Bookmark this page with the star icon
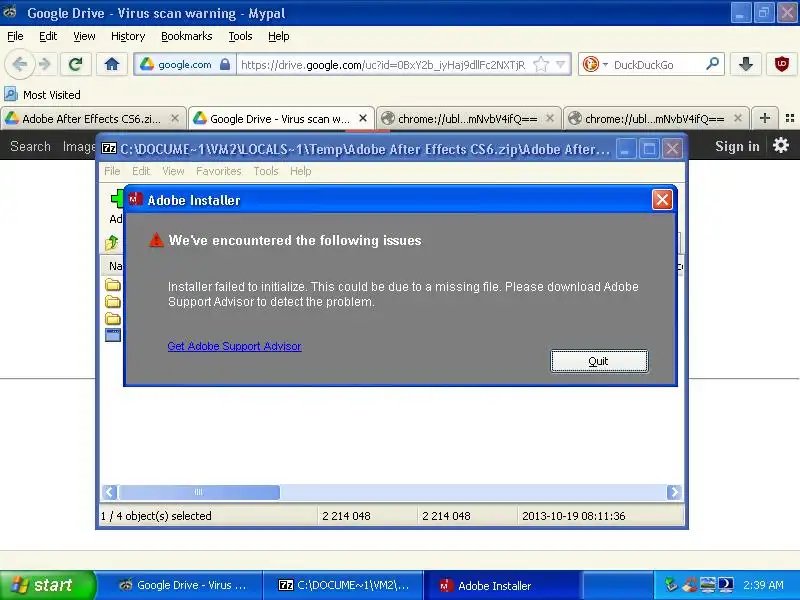This screenshot has height=600, width=800. point(541,64)
